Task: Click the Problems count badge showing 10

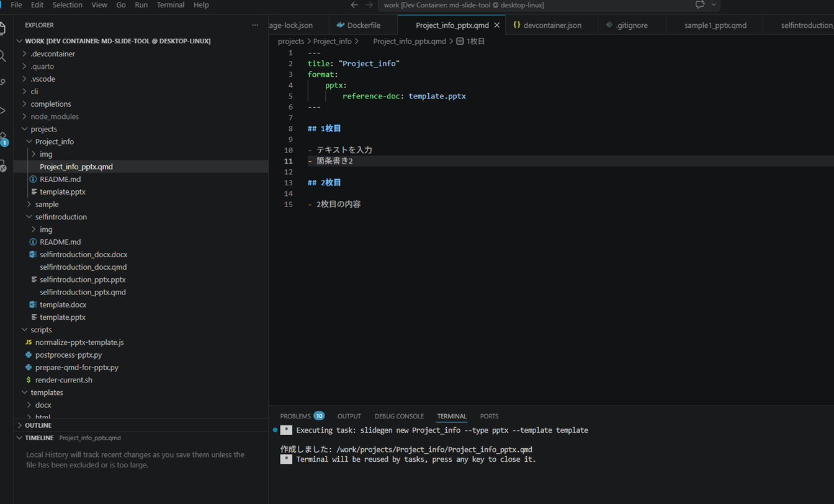Action: click(x=319, y=416)
